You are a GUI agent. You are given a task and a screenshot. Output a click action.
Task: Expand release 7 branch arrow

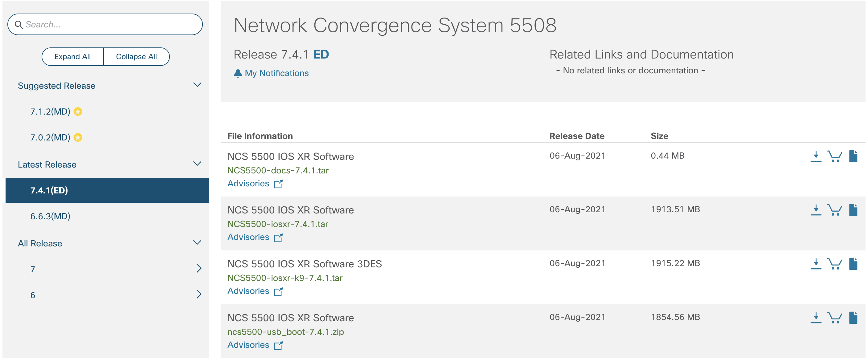click(x=199, y=268)
